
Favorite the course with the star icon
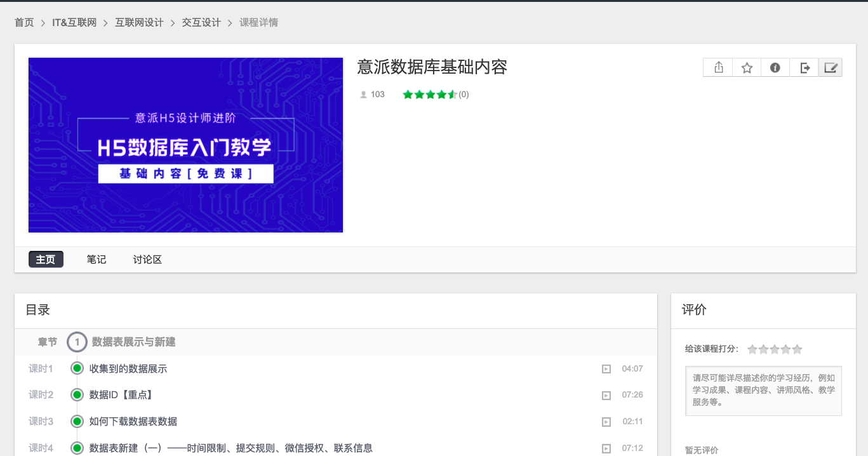click(x=747, y=68)
